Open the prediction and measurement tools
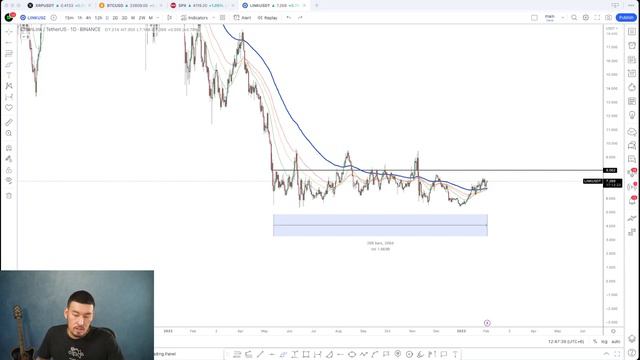The height and width of the screenshot is (360, 640). (9, 97)
